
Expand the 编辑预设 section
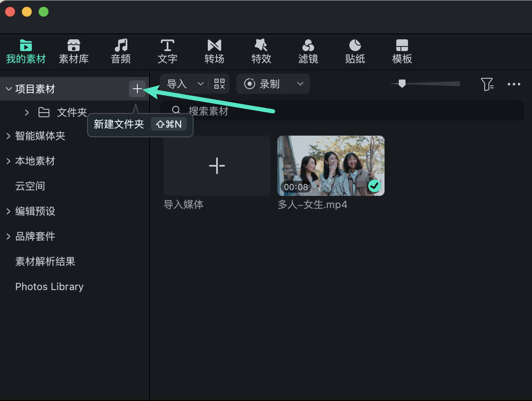pos(8,211)
